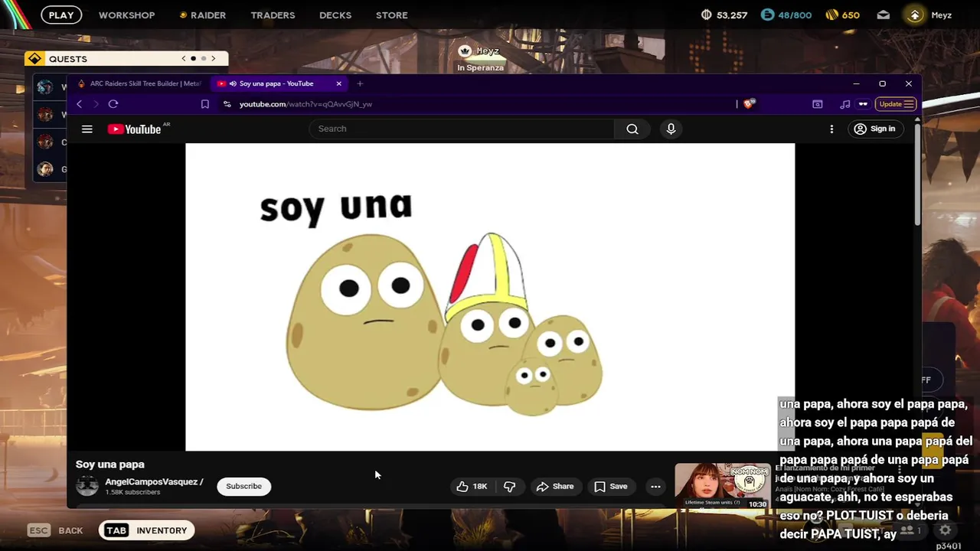Select the fourth quest giver portrait
Screen dimensions: 980x551
pos(45,169)
